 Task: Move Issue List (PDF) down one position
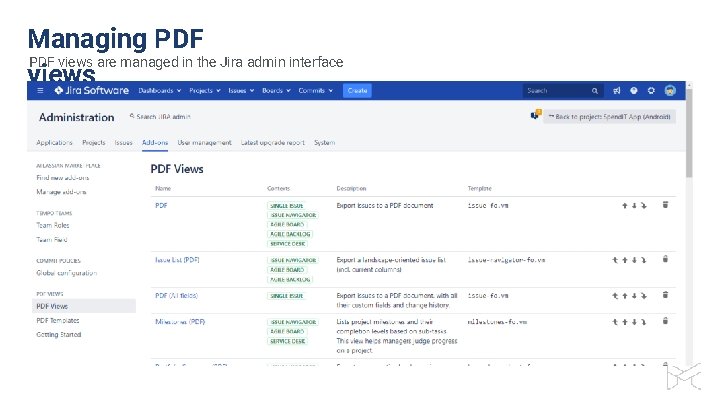(x=634, y=260)
